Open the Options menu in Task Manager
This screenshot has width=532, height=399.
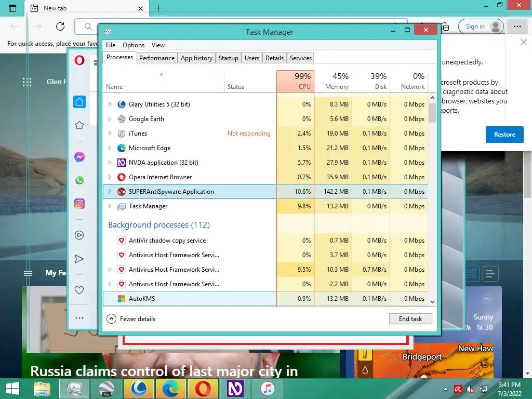tap(134, 45)
